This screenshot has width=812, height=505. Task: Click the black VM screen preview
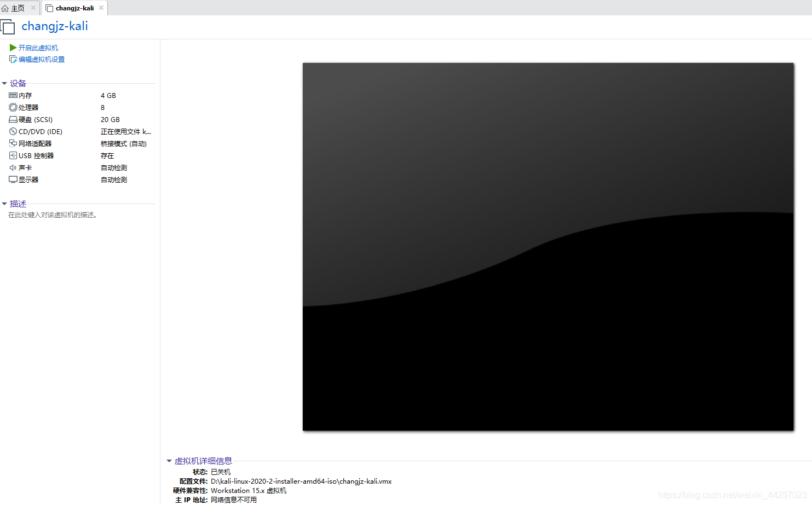coord(548,247)
